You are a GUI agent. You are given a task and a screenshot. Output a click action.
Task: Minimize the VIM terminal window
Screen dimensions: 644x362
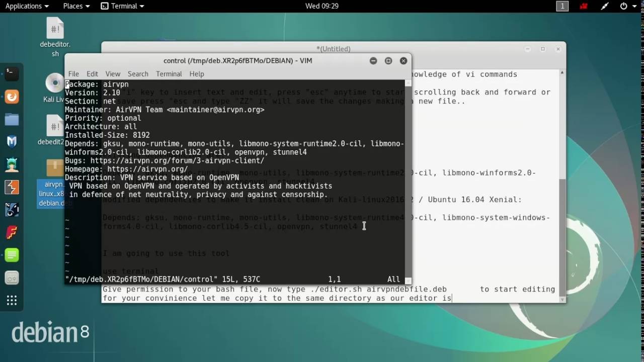click(x=373, y=61)
